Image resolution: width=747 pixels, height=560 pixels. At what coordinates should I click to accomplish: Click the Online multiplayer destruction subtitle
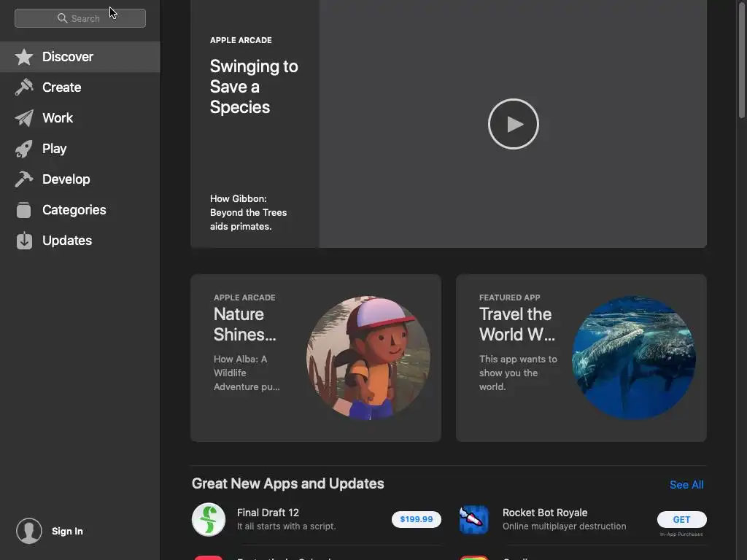coord(564,526)
